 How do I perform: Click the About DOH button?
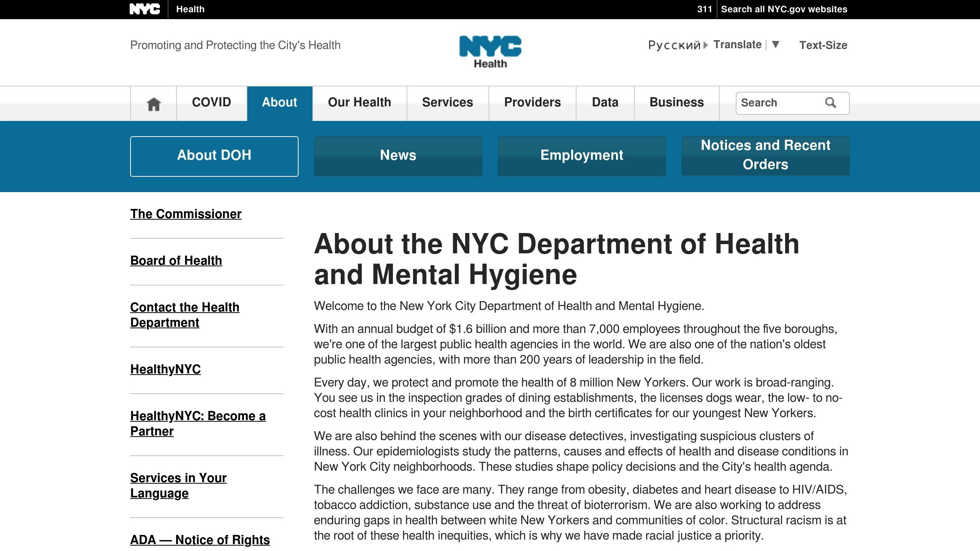click(214, 156)
